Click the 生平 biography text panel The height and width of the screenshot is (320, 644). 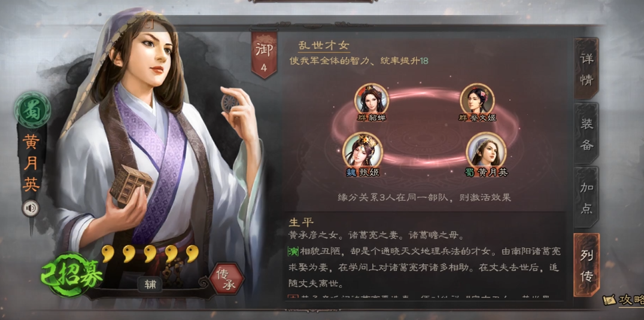[425, 257]
